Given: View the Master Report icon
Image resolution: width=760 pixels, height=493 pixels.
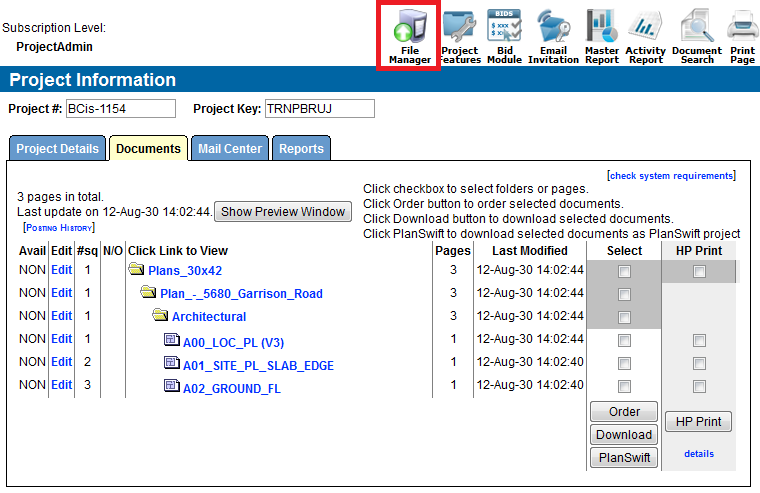Looking at the screenshot, I should click(602, 36).
